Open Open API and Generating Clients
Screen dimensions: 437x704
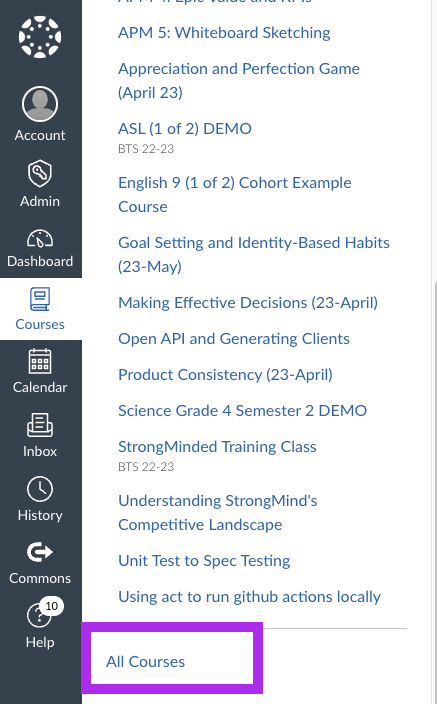[234, 339]
